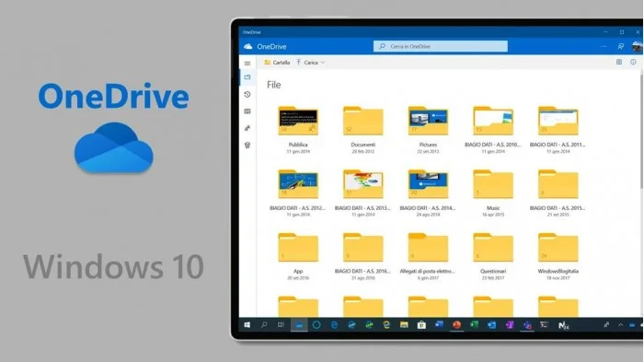Click the Documenti folder name text

coord(363,145)
